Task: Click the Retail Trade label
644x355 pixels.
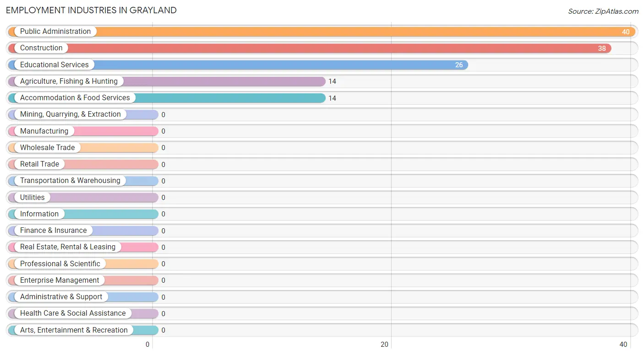Action: click(x=39, y=164)
